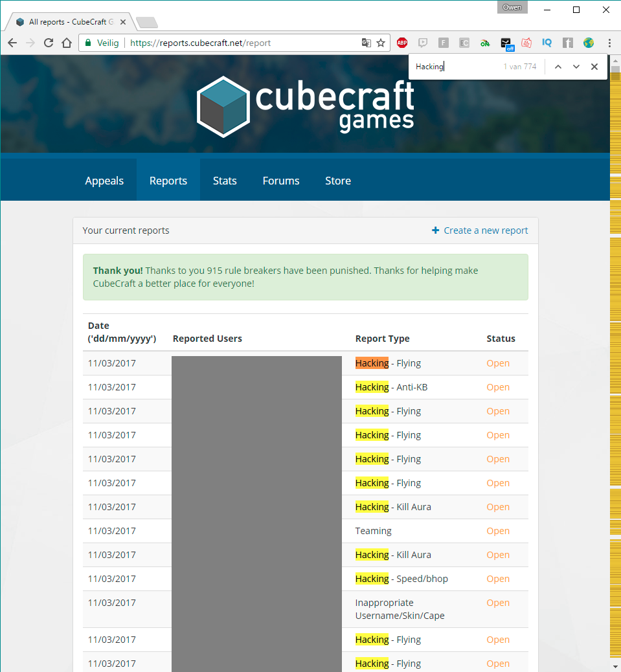Viewport: 621px width, 672px height.
Task: Click the pink pig face extension icon
Action: (x=526, y=43)
